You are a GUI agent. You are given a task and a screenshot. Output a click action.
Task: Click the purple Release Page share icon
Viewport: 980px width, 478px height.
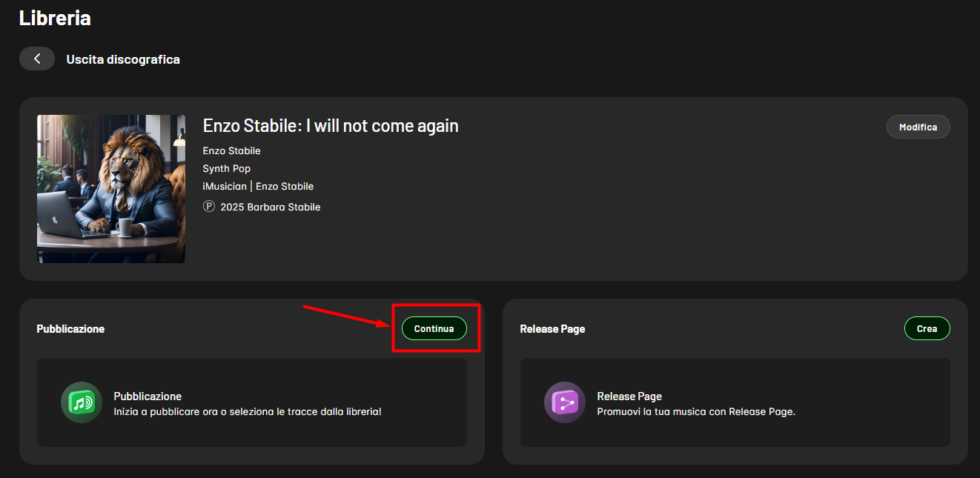[x=564, y=402]
